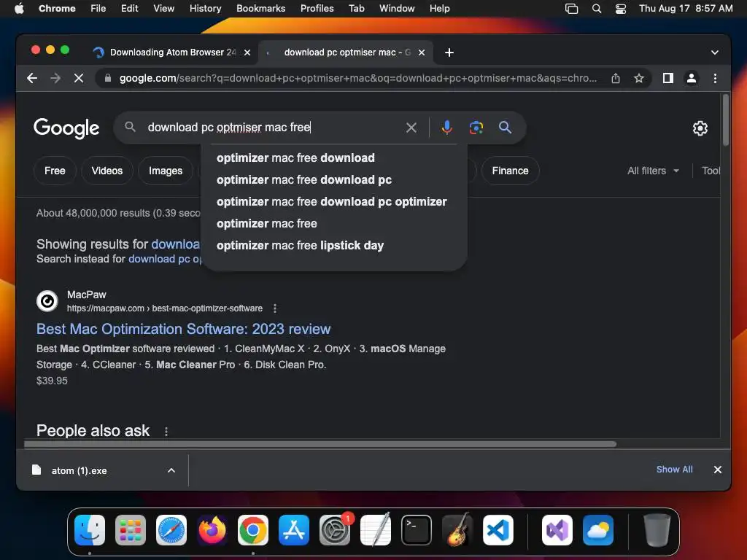The image size is (747, 560).
Task: Click the lock icon in address bar
Action: (108, 78)
